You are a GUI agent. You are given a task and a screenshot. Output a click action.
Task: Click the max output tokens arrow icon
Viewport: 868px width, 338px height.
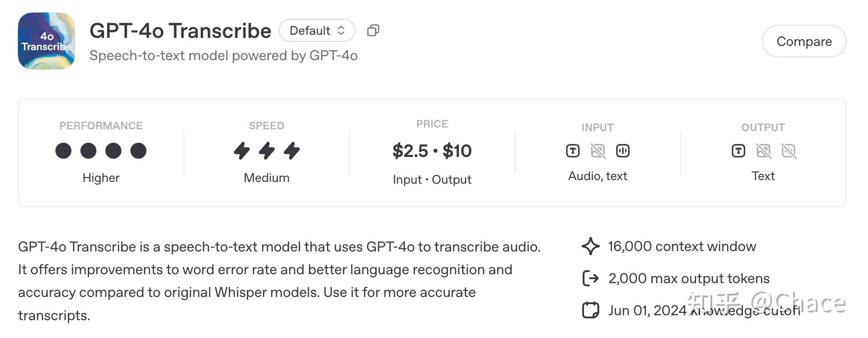(590, 278)
